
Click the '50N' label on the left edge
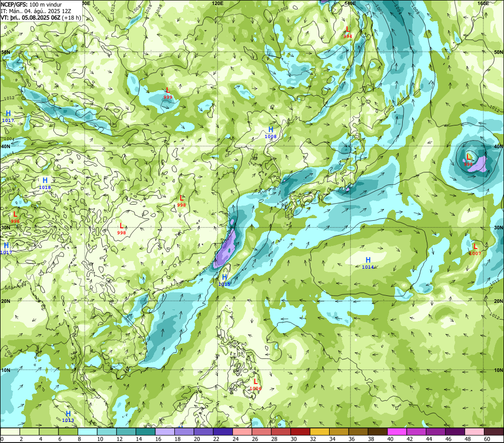6,52
